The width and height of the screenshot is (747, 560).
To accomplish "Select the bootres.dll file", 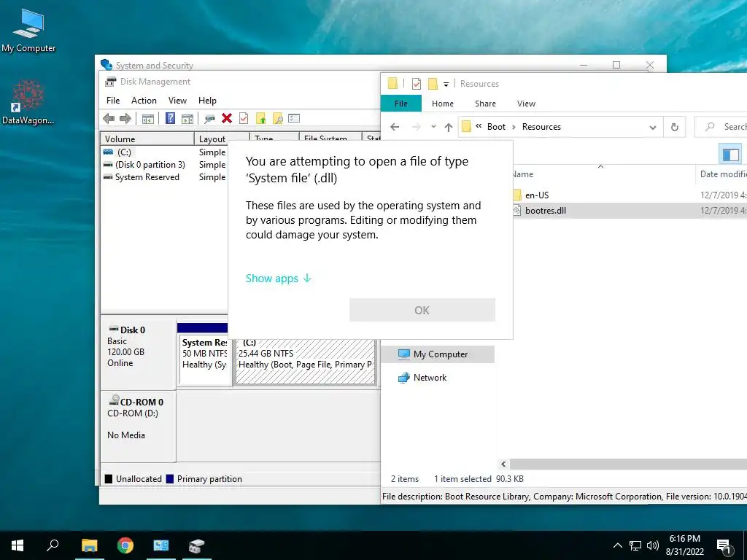I will click(x=545, y=211).
